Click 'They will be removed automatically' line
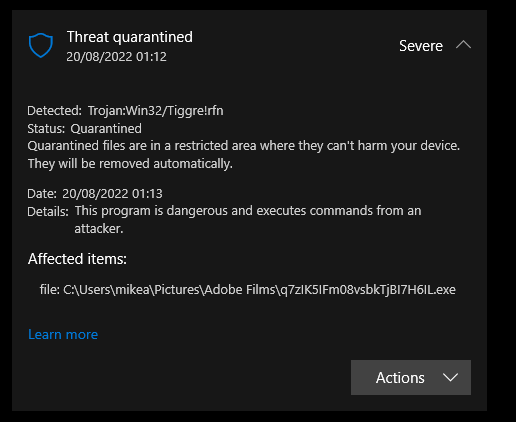The image size is (516, 422). [130, 164]
